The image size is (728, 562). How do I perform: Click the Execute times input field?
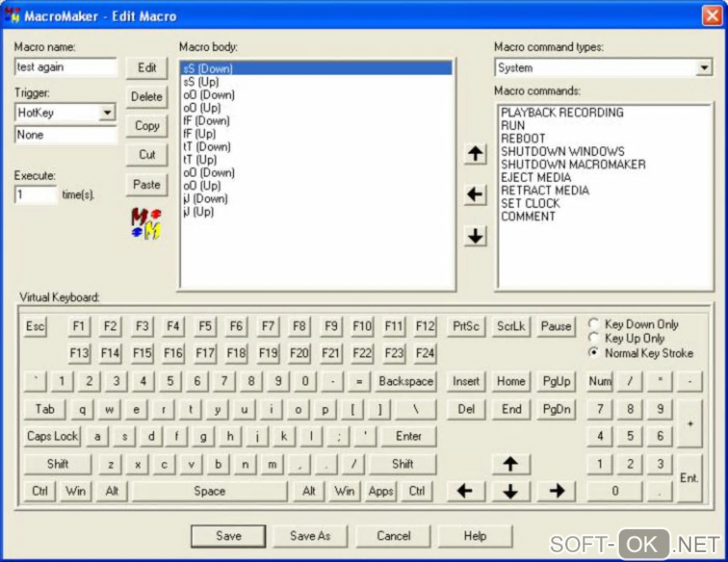[x=36, y=195]
